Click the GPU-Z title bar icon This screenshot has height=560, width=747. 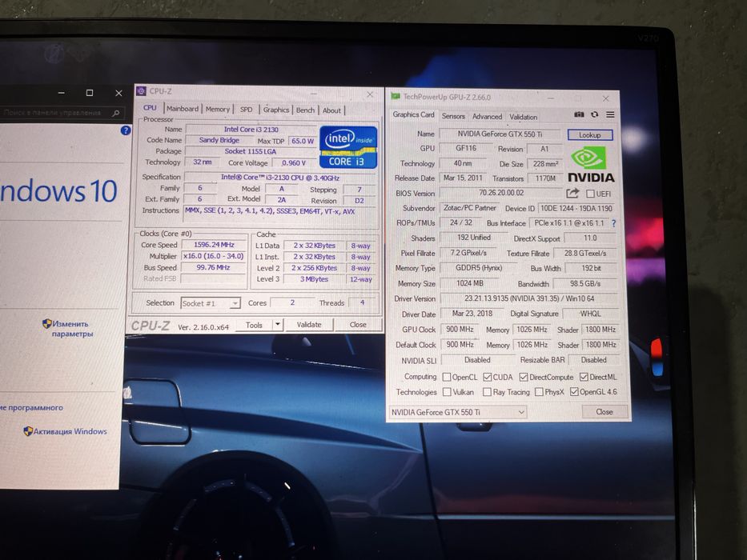pyautogui.click(x=396, y=97)
